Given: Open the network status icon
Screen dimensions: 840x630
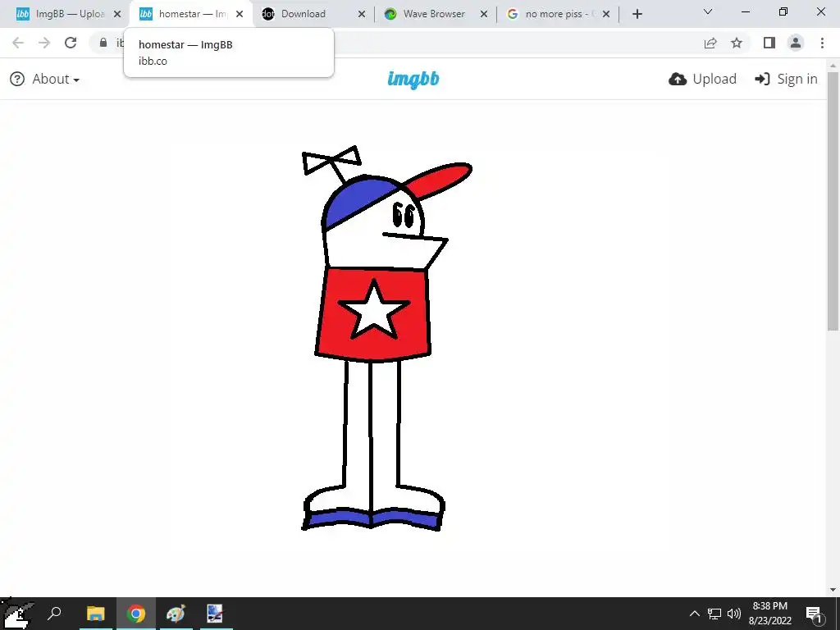Looking at the screenshot, I should (714, 614).
